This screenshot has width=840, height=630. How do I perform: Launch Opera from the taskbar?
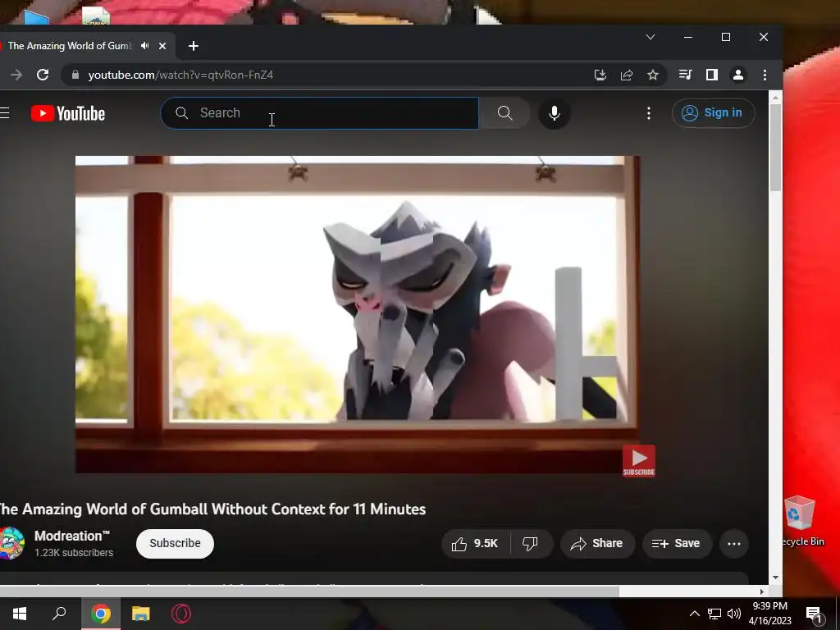pos(181,614)
